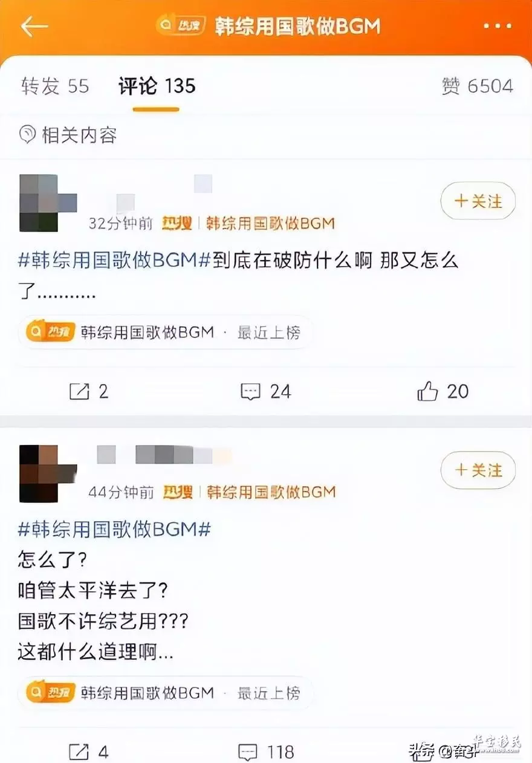
Task: Open #韩综用国歌做BGM# hashtag in first post
Action: click(x=115, y=261)
